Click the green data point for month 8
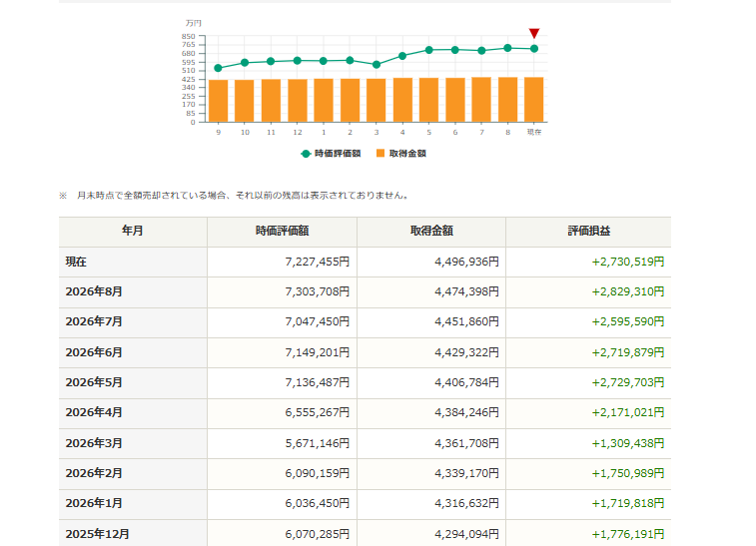 click(507, 48)
